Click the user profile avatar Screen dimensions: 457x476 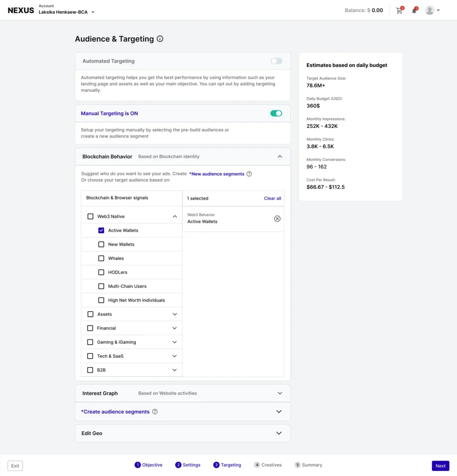click(x=430, y=10)
